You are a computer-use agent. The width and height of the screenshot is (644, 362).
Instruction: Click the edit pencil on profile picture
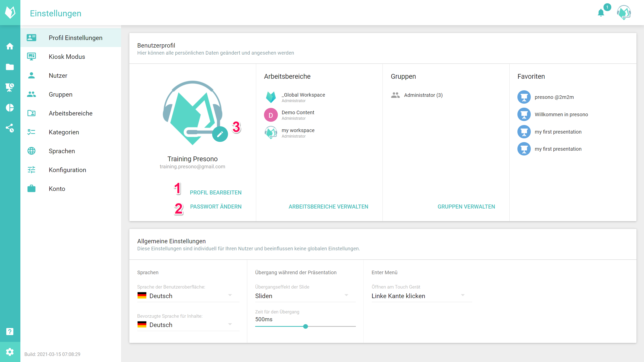click(x=220, y=134)
